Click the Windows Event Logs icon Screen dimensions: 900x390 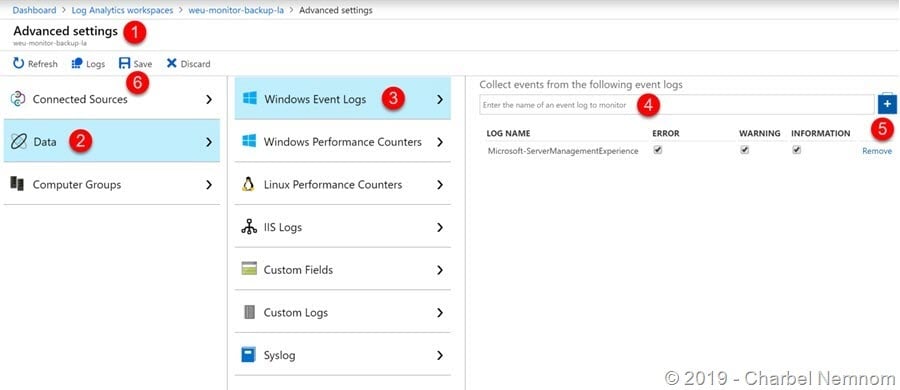(250, 99)
